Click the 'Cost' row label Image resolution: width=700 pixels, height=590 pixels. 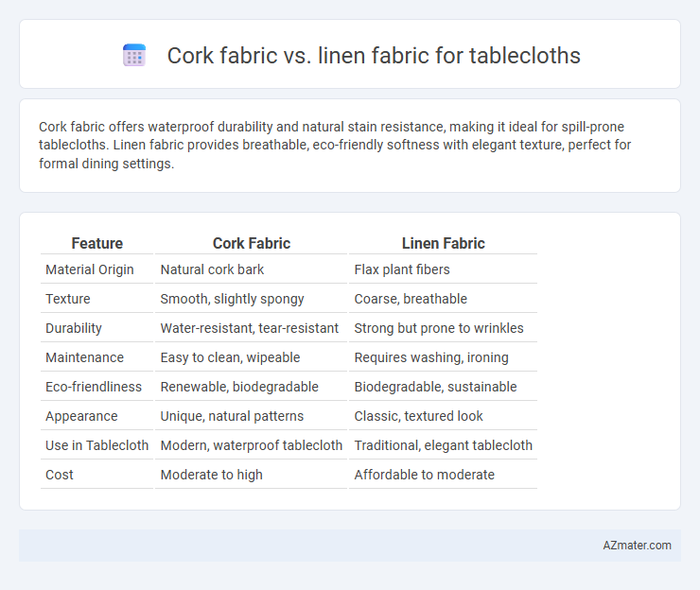(60, 475)
